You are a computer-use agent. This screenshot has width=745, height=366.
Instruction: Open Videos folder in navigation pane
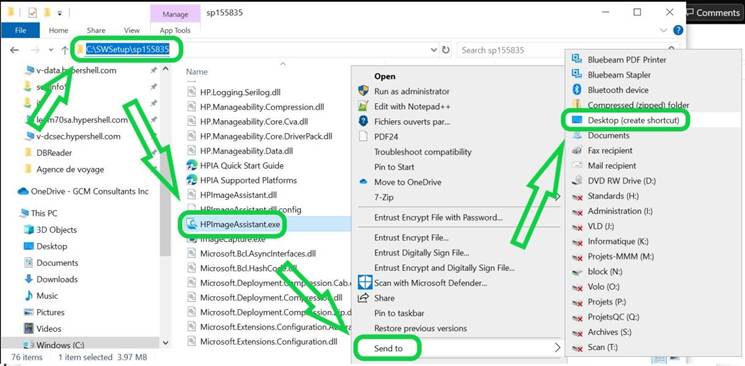(x=48, y=328)
